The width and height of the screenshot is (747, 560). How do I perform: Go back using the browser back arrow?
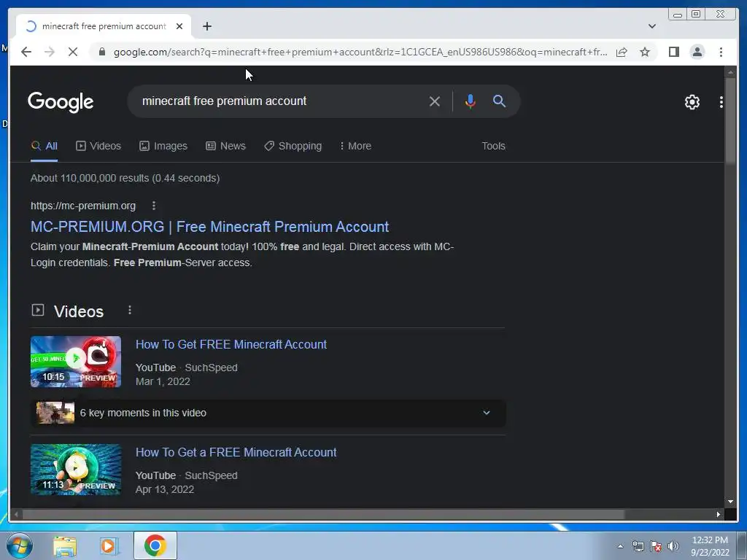tap(26, 52)
